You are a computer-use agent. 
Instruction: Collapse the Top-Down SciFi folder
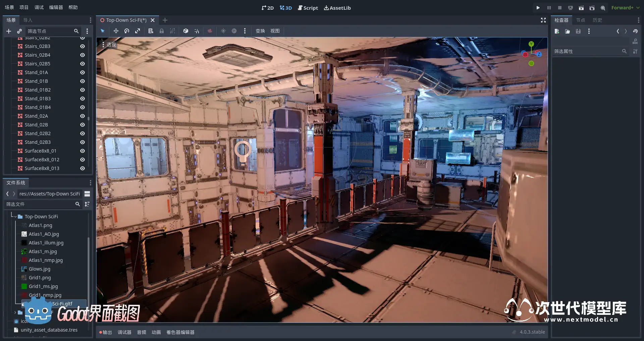[x=15, y=217]
